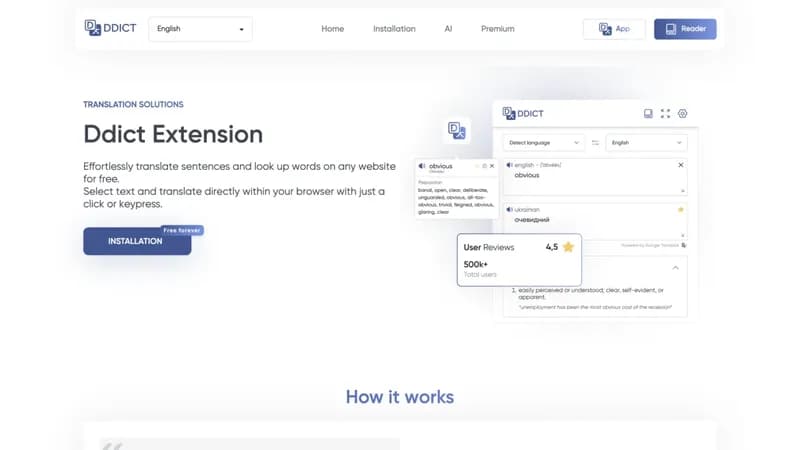Click the DDICT logo in header
The image size is (800, 450).
[x=110, y=28]
